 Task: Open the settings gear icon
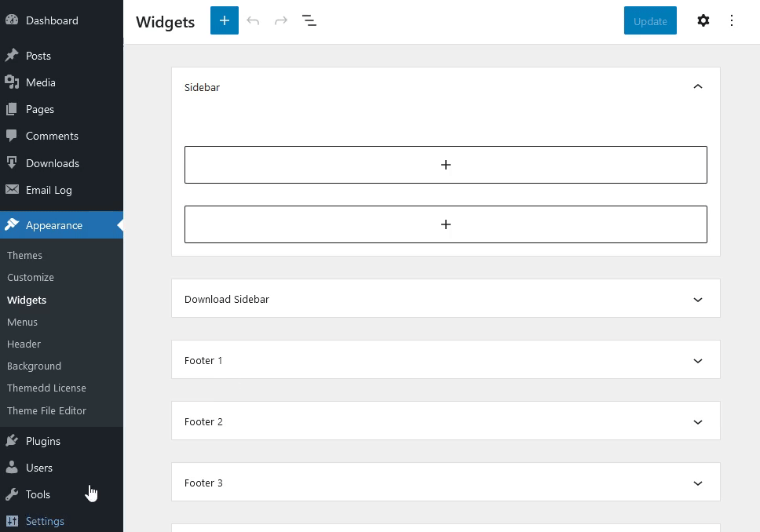[x=703, y=20]
